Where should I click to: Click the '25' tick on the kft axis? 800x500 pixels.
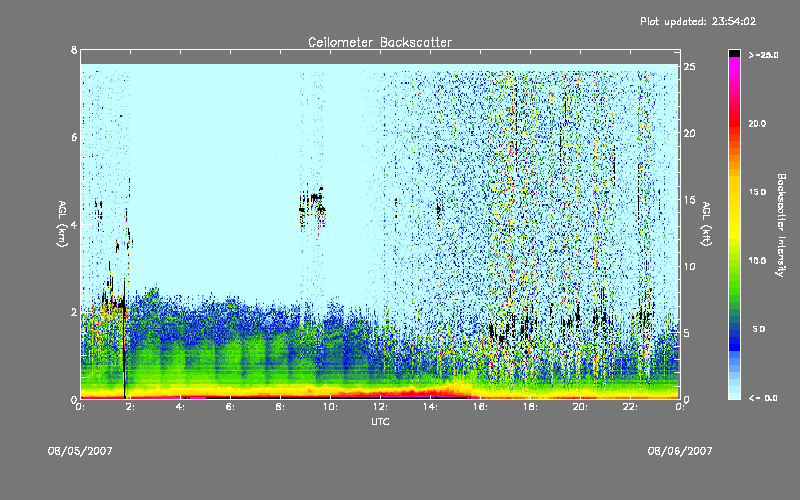coord(689,67)
